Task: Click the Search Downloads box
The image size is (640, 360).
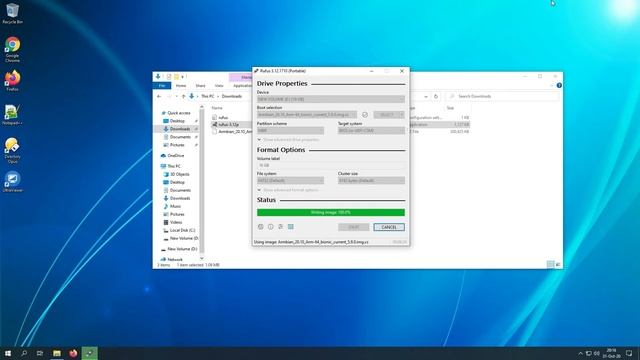Action: (x=503, y=96)
